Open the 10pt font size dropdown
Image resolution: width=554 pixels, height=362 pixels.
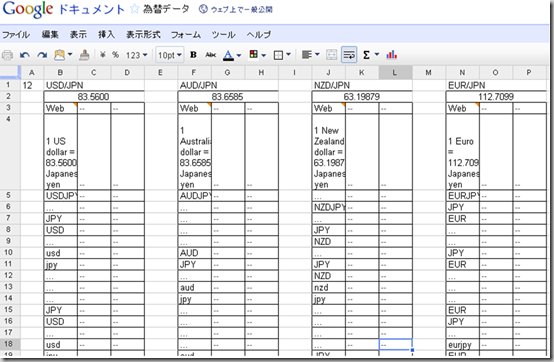170,55
